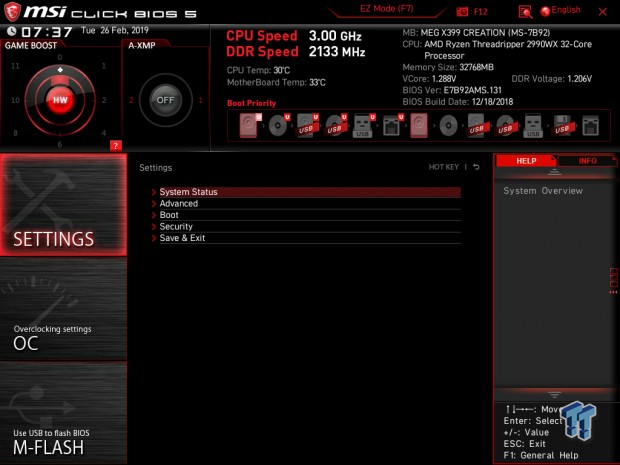
Task: Set Game Boost dial to 4
Action: point(104,133)
